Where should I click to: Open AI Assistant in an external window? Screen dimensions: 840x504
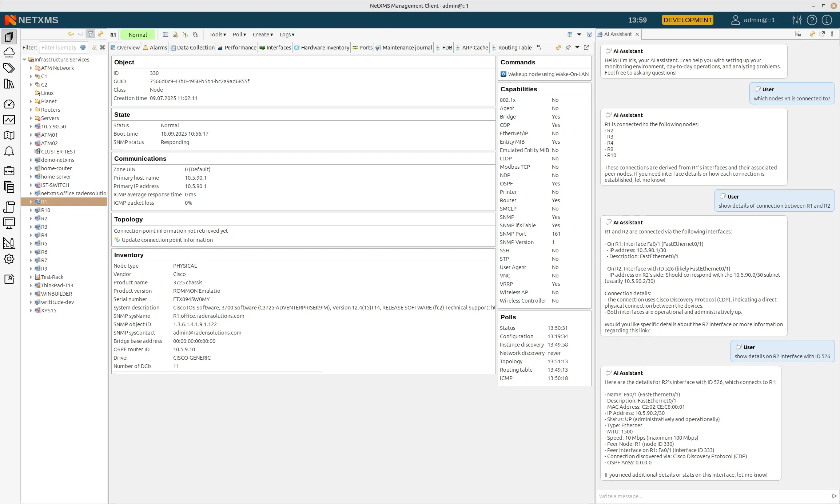coord(822,34)
